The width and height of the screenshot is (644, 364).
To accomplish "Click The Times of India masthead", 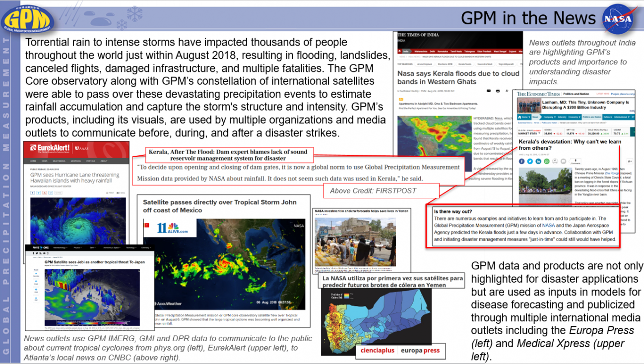I will click(419, 35).
